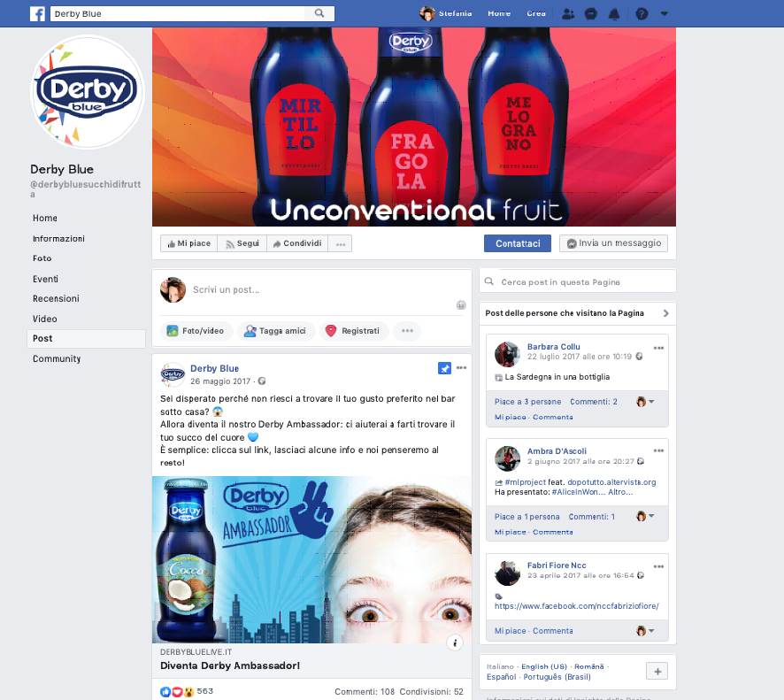Click Home in the top navigation bar

click(x=499, y=13)
